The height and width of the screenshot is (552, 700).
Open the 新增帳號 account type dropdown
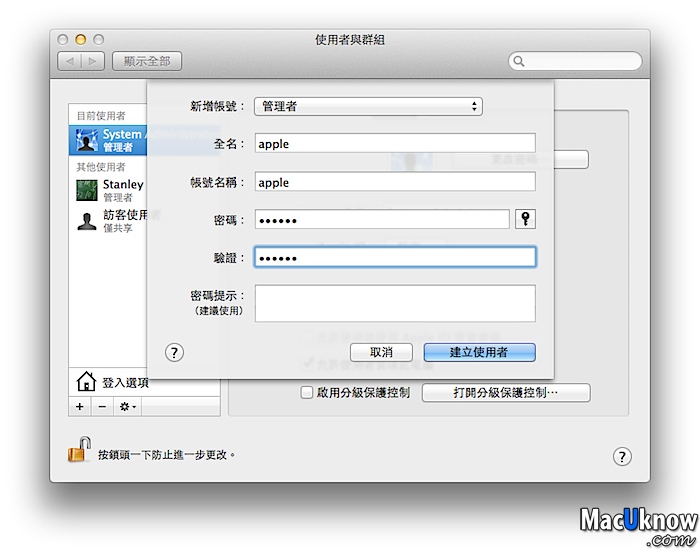tap(367, 106)
